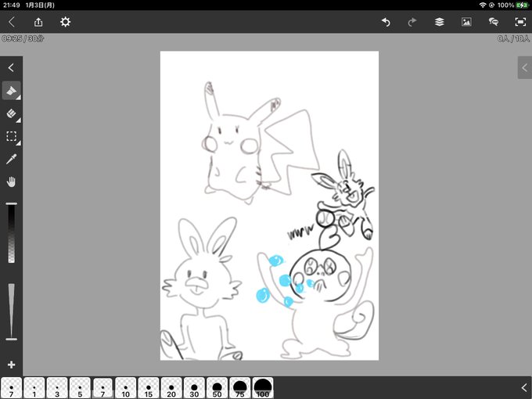Viewport: 532px width, 399px height.
Task: Undo the last stroke
Action: pyautogui.click(x=386, y=22)
